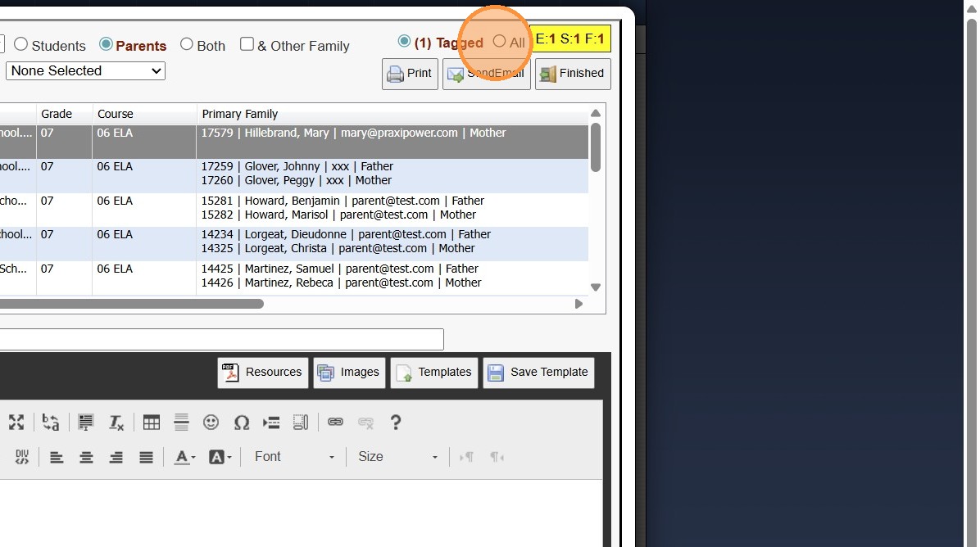980x547 pixels.
Task: Open the Resources button
Action: pyautogui.click(x=262, y=373)
